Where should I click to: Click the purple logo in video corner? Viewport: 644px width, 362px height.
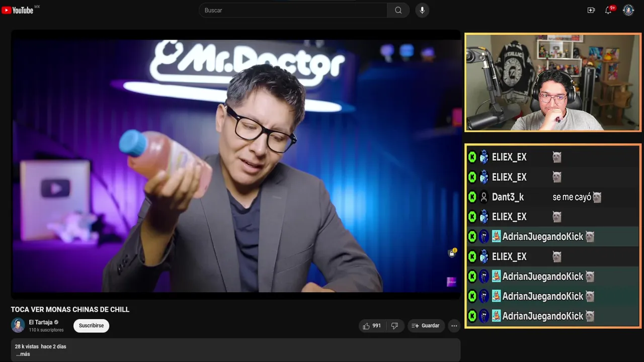(x=451, y=282)
